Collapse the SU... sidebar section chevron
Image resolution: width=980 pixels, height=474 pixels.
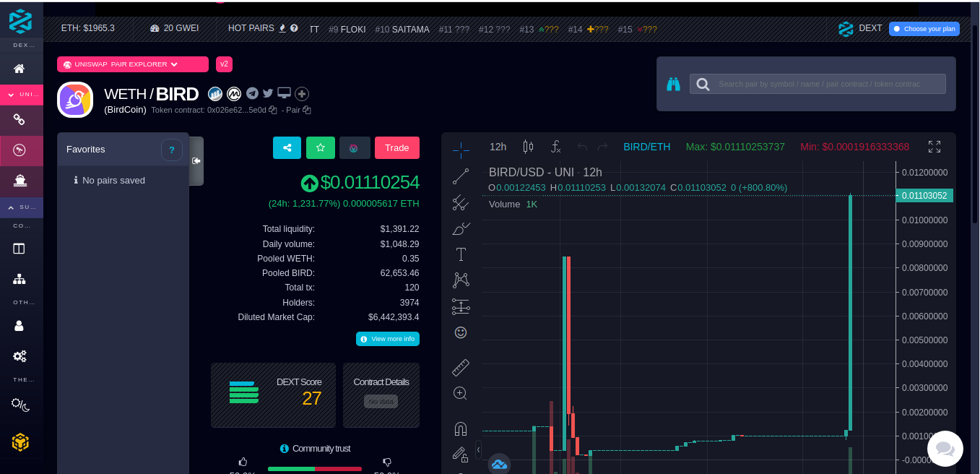pyautogui.click(x=10, y=207)
